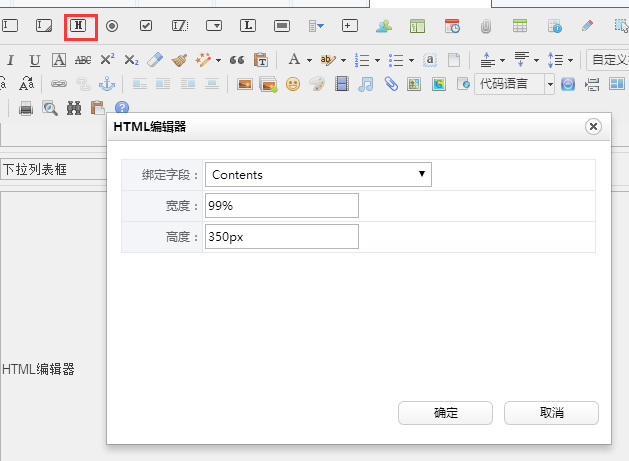This screenshot has width=629, height=461.
Task: Insert the green data table control
Action: pos(520,26)
